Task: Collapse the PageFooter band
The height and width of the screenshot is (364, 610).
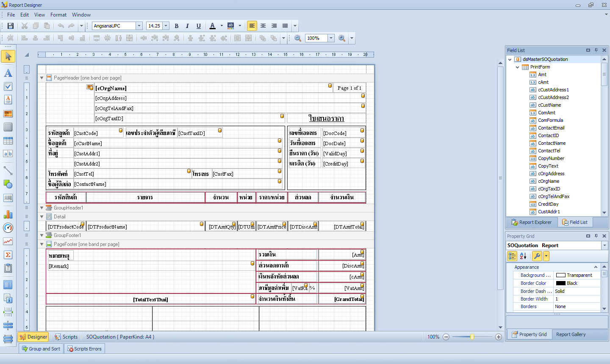Action: [x=42, y=244]
